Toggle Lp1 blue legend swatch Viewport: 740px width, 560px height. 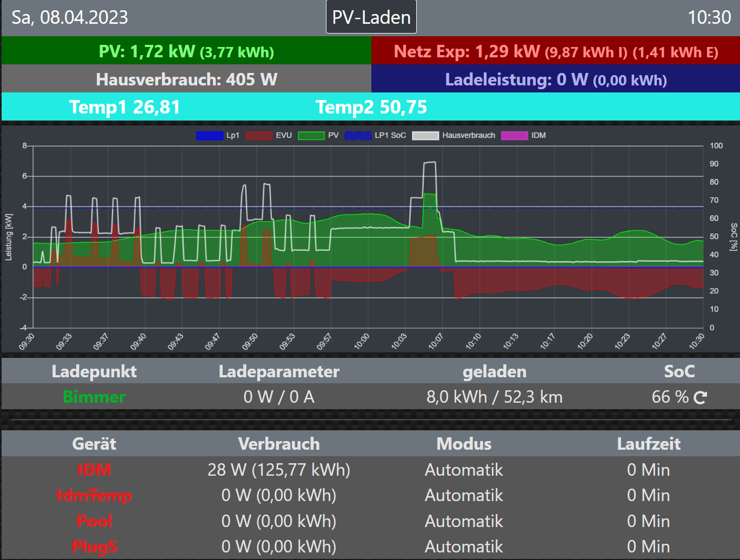[210, 136]
